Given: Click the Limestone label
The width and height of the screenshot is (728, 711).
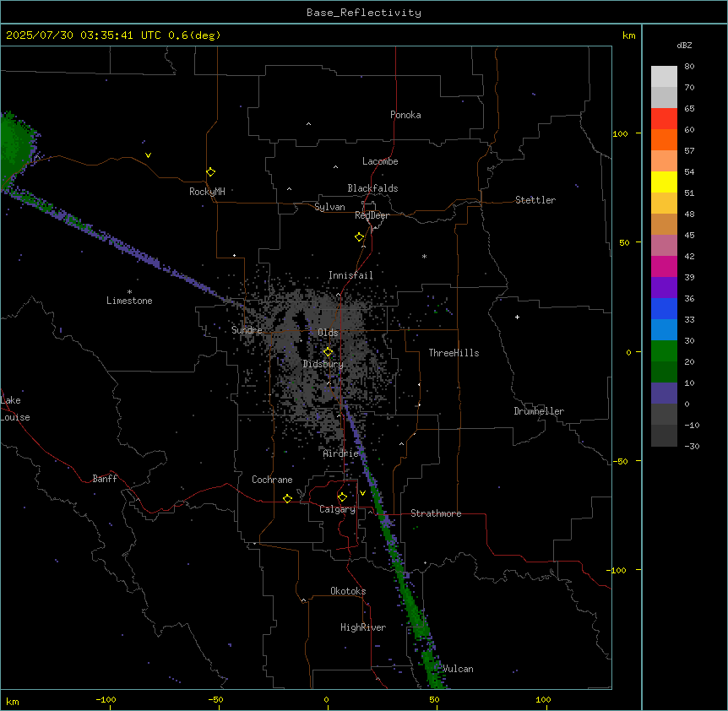Looking at the screenshot, I should click(129, 301).
